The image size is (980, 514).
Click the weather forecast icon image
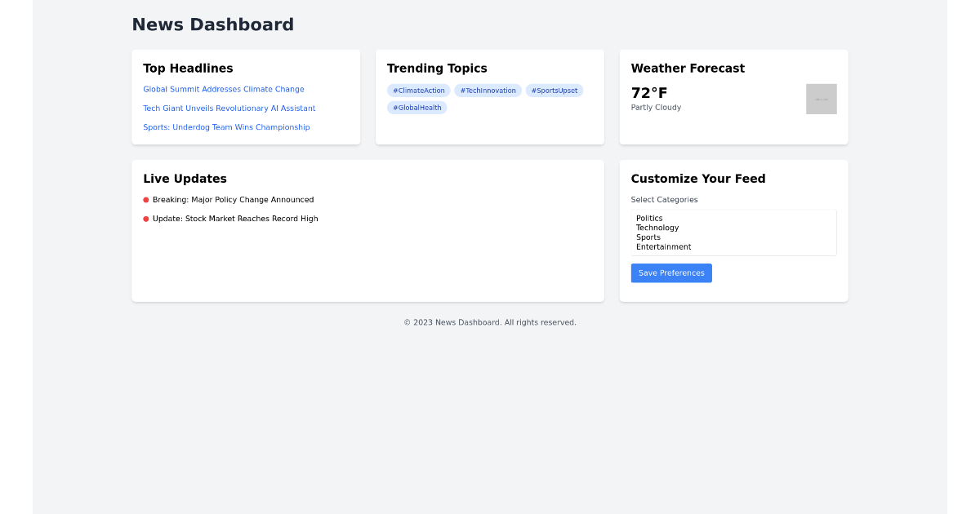pyautogui.click(x=822, y=99)
